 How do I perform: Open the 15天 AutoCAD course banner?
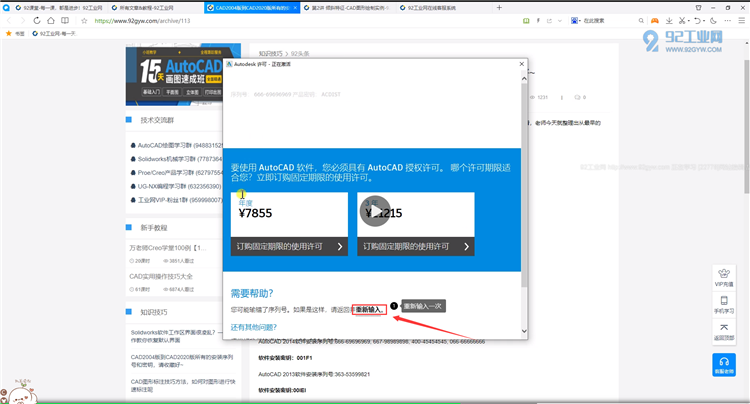click(183, 75)
